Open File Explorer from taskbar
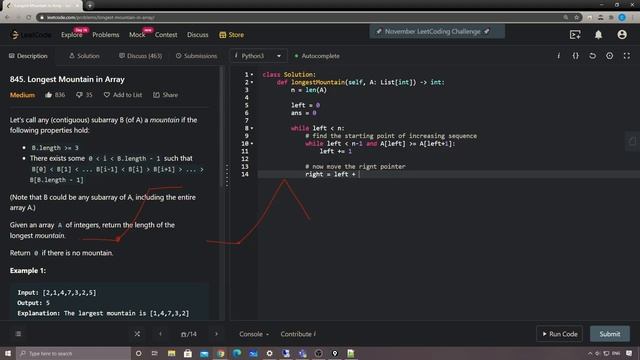 pos(171,353)
